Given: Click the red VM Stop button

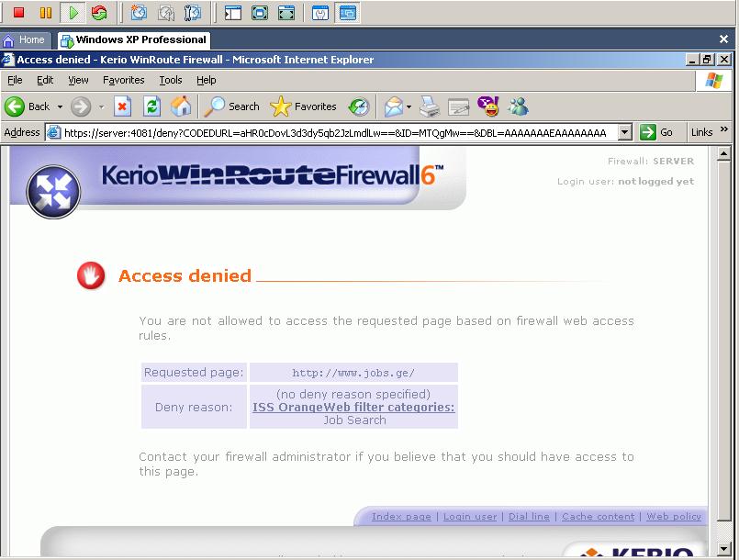Looking at the screenshot, I should (x=19, y=13).
